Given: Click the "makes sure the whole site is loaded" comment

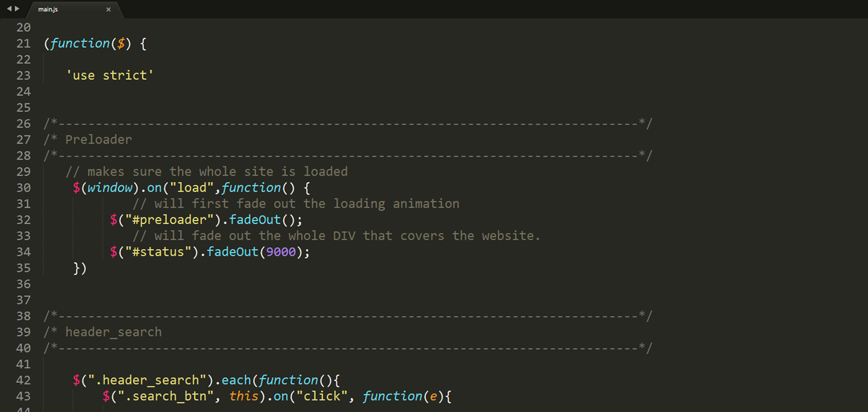Looking at the screenshot, I should 207,172.
